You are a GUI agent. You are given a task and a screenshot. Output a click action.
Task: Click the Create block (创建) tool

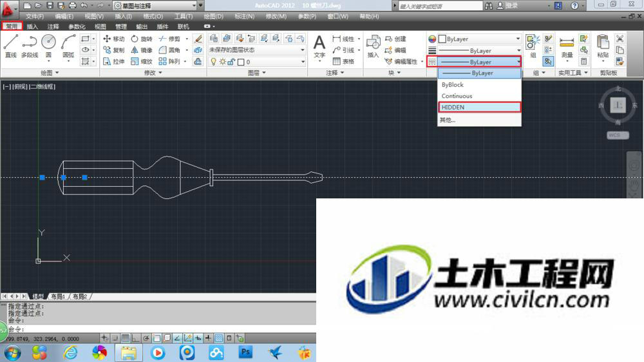[x=395, y=39]
